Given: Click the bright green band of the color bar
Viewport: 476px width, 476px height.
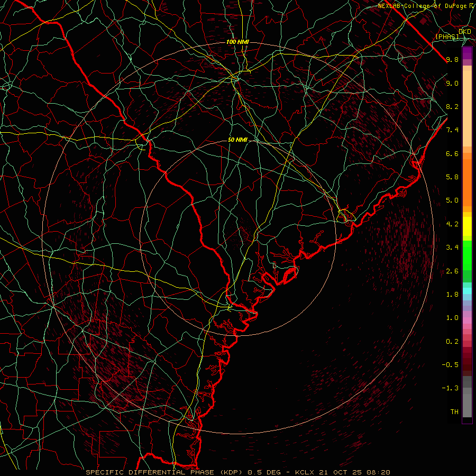Looking at the screenshot, I should click(467, 255).
